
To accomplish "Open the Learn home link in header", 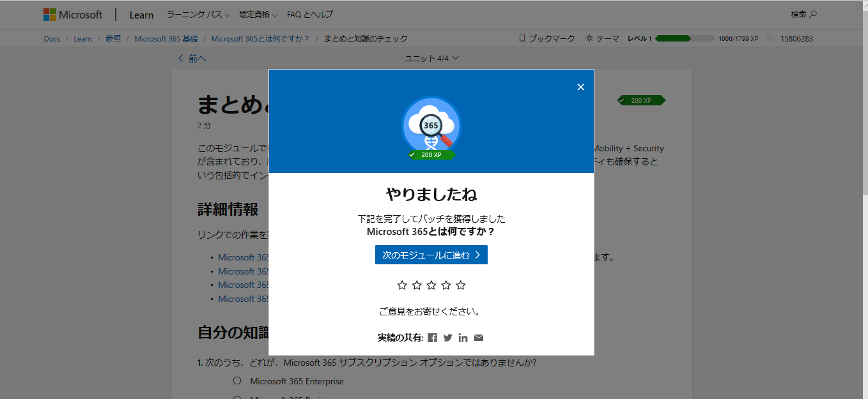I will pos(141,15).
